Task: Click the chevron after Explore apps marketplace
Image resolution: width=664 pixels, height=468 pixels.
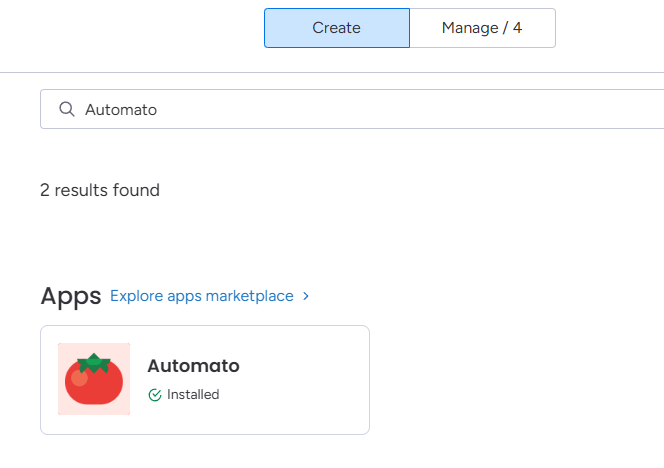Action: [306, 296]
